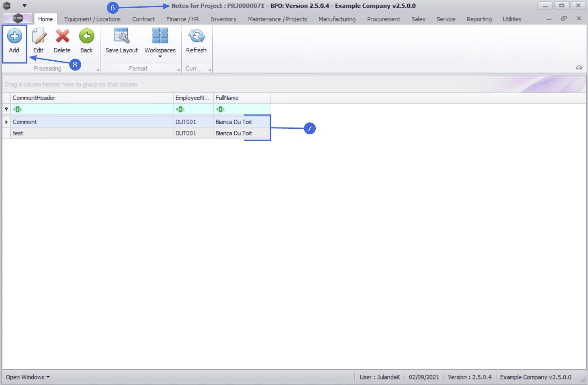This screenshot has height=385, width=588.
Task: Click 'Version : 2.5.0.4' in status bar
Action: 470,377
